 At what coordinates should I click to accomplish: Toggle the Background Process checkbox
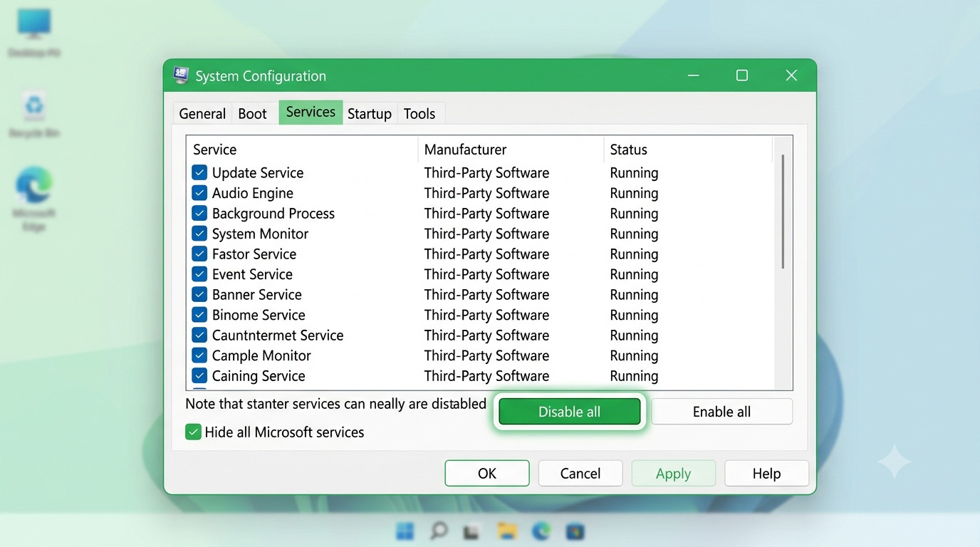tap(199, 213)
